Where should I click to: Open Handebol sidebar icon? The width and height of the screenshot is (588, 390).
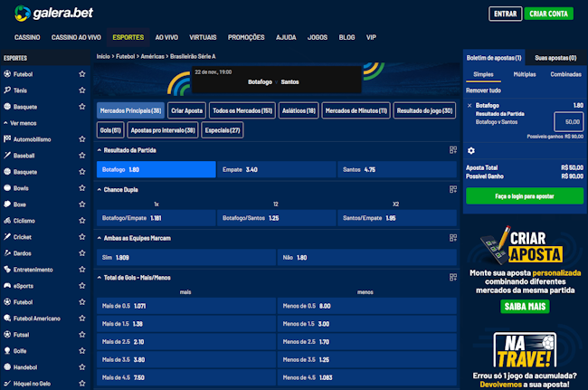7,366
